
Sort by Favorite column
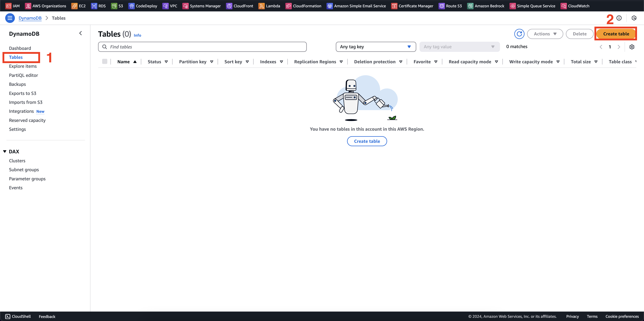click(425, 62)
